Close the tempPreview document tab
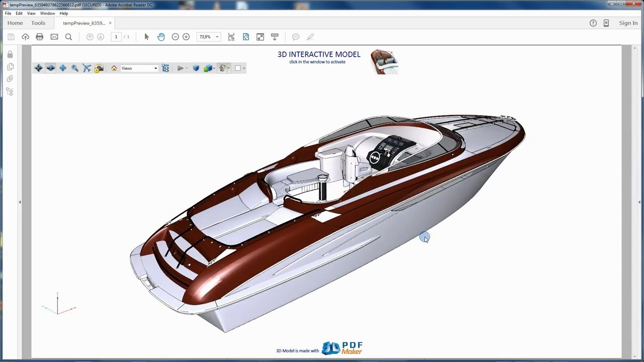The image size is (644, 362). click(x=110, y=23)
